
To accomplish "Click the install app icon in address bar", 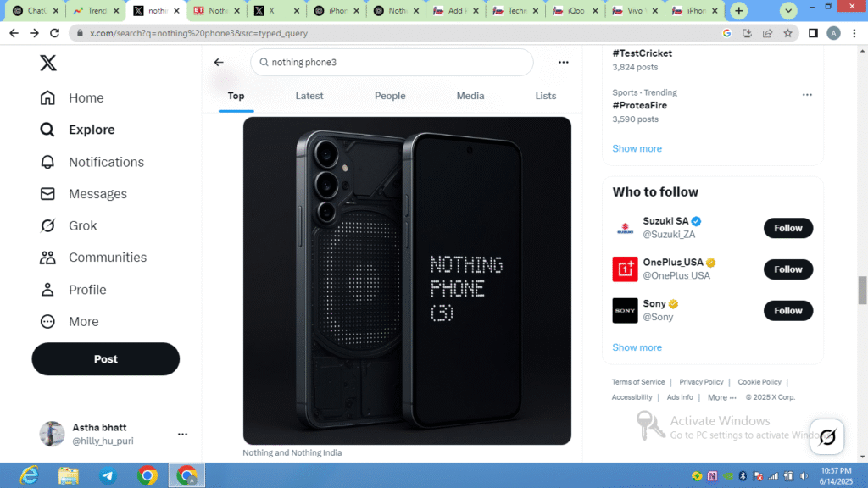I will pos(748,33).
